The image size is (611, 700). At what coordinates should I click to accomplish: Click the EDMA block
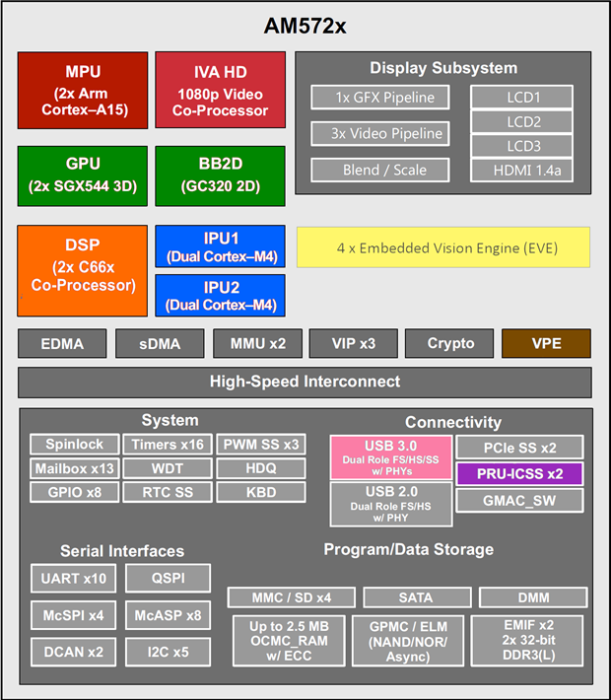click(x=62, y=343)
